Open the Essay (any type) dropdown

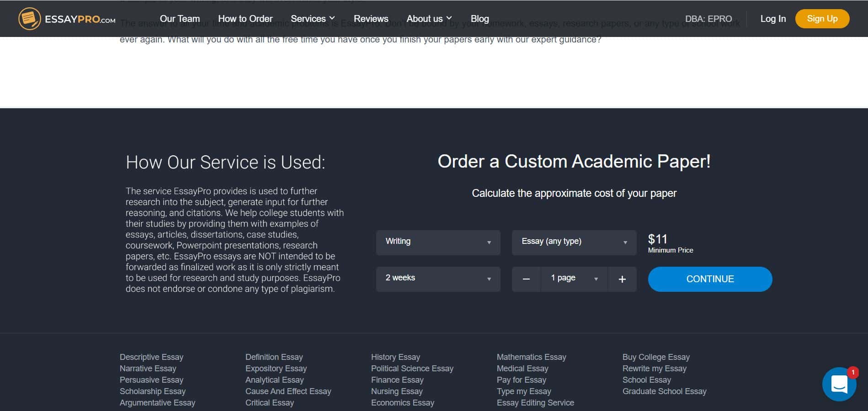click(x=574, y=242)
